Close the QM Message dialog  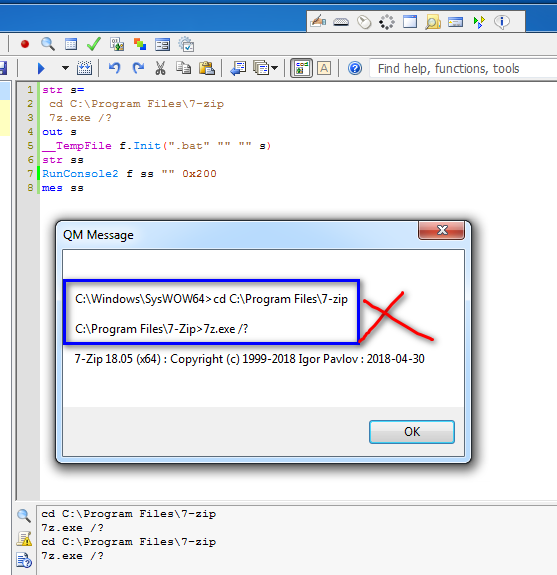point(441,230)
